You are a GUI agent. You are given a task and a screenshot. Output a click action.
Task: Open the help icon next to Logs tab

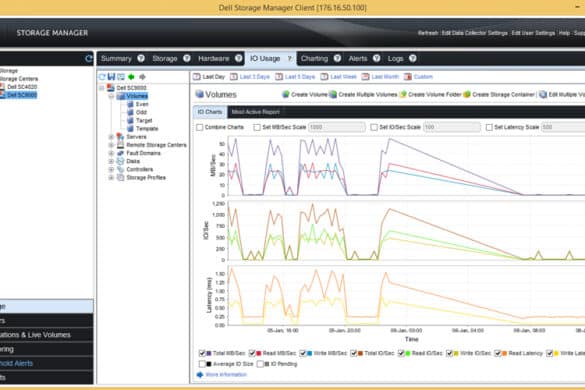coord(413,58)
